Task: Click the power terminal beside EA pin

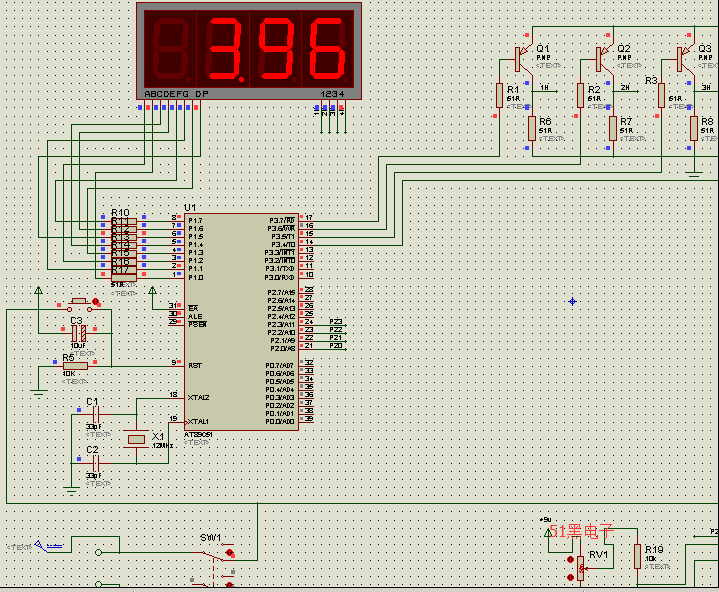Action: [152, 290]
